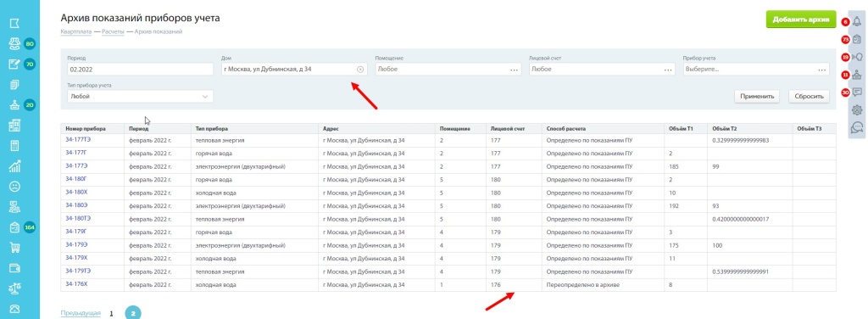Image resolution: width=868 pixels, height=319 pixels.
Task: Click the Объём Т2 column header
Action: coord(750,128)
